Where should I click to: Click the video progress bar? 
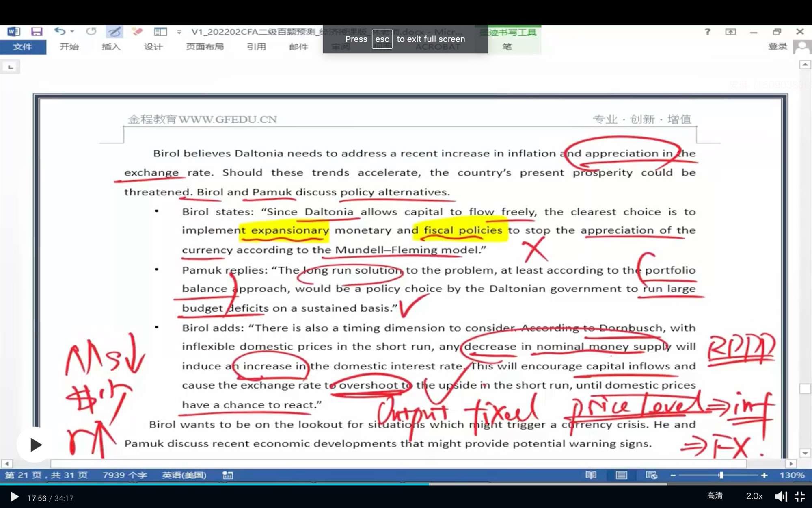406,484
